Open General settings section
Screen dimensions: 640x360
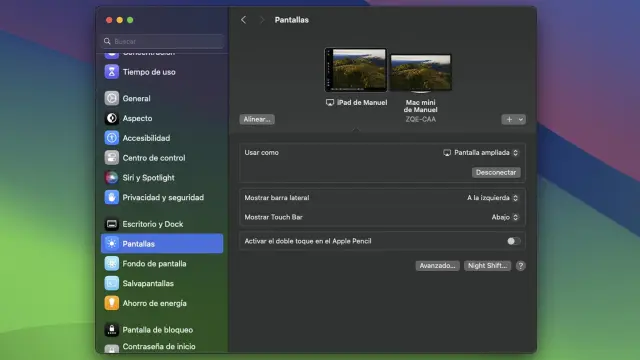click(x=162, y=98)
